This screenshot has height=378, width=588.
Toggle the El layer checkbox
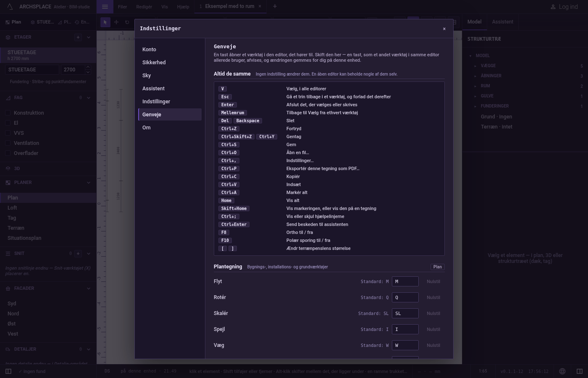8,123
